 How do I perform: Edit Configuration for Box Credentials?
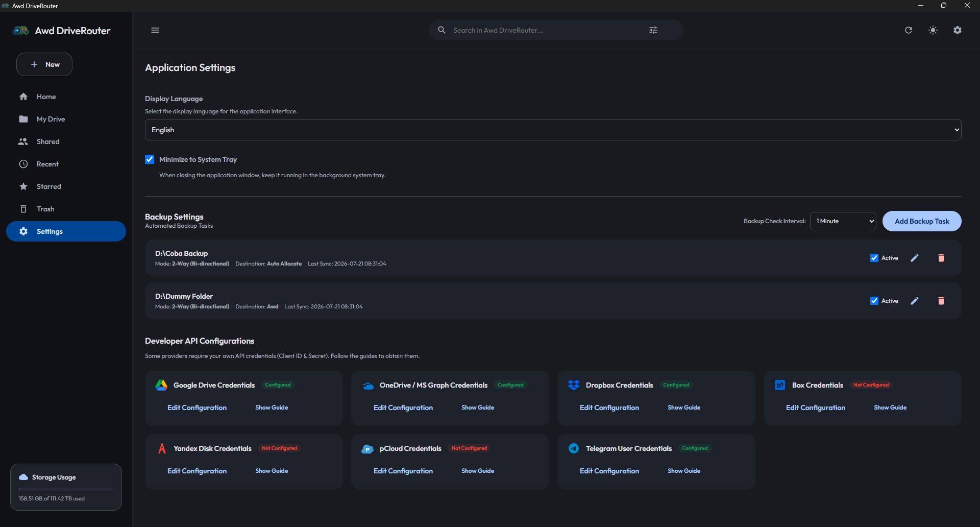point(816,408)
